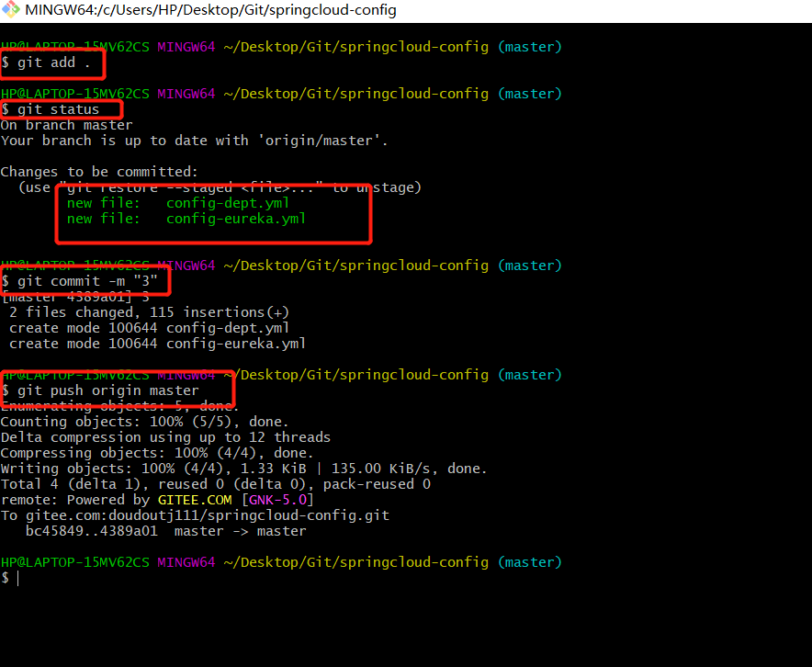Click the 'new file: config-dept.yml' entry

(178, 203)
